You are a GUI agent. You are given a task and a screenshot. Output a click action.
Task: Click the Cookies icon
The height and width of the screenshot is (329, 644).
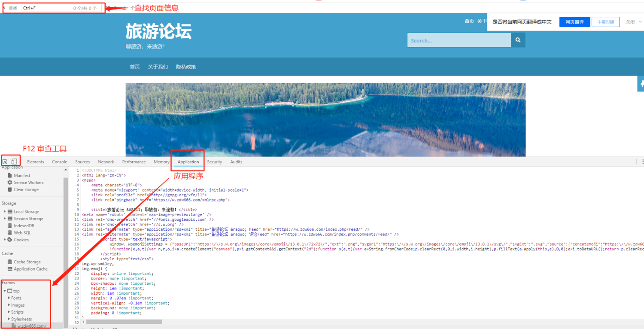point(10,240)
